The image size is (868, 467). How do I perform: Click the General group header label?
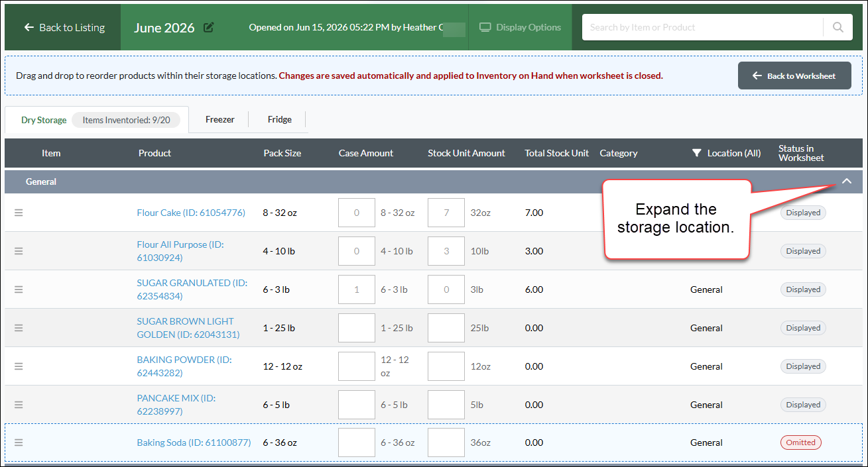pos(41,182)
